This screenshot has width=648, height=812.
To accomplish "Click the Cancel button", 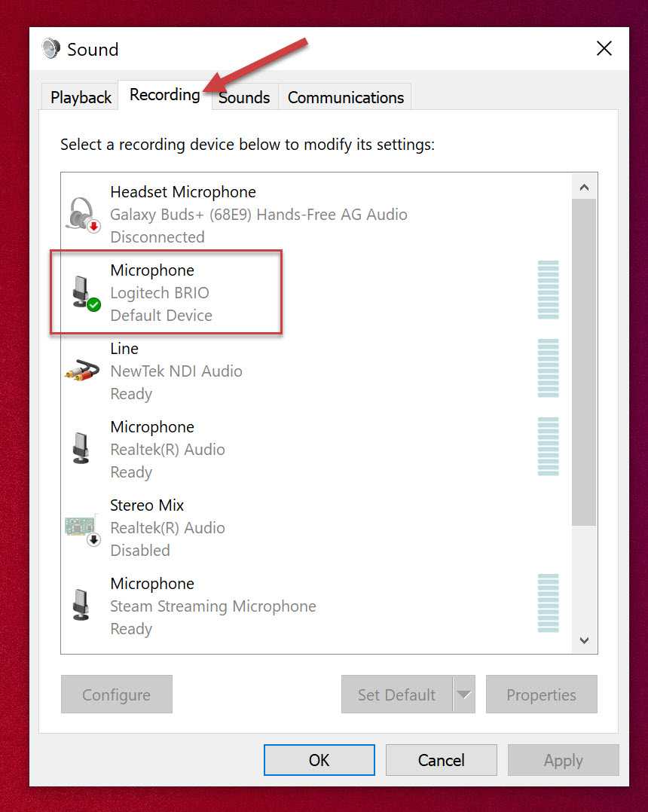I will (441, 760).
